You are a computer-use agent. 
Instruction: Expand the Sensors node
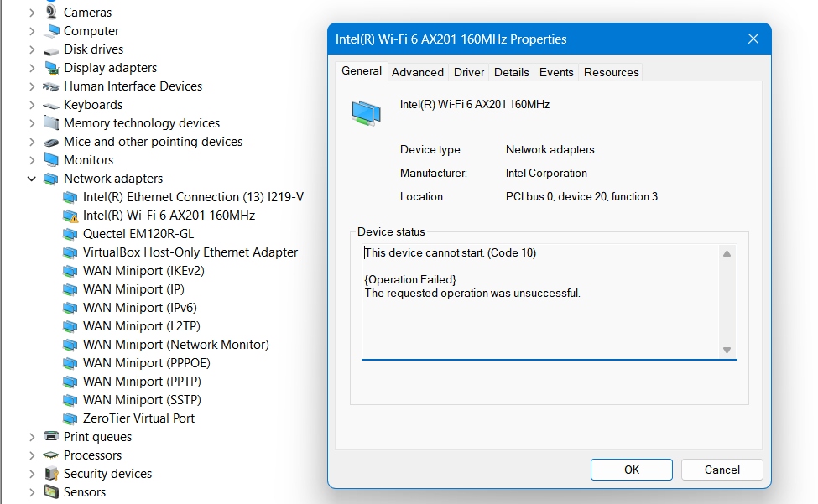[32, 492]
